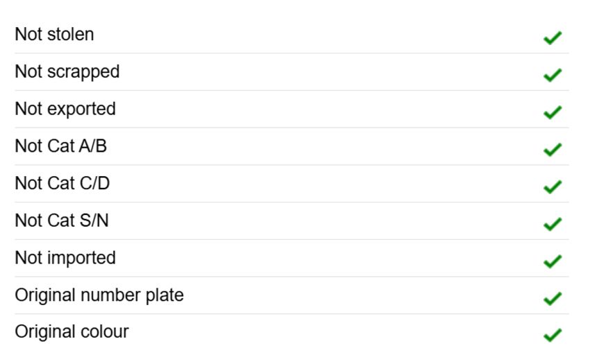
Task: Click the green checkmark for Not exported
Action: coord(553,112)
